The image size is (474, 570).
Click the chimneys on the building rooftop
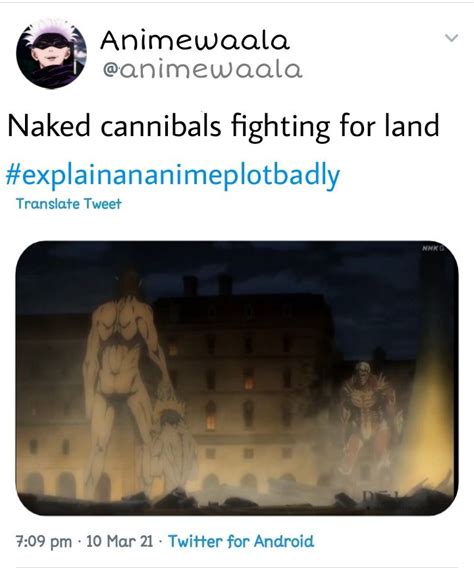[x=208, y=285]
